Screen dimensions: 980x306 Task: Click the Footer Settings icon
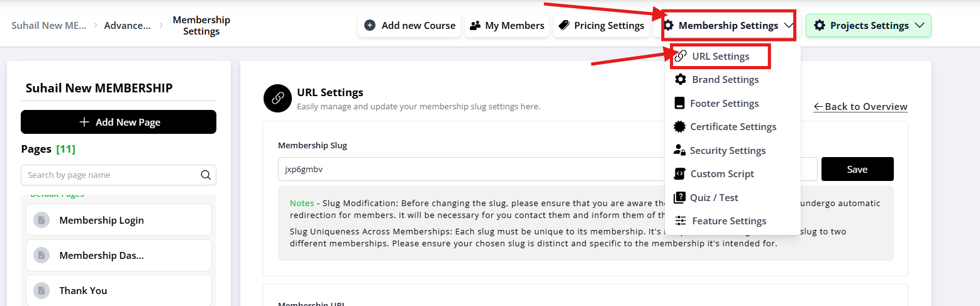coord(679,103)
